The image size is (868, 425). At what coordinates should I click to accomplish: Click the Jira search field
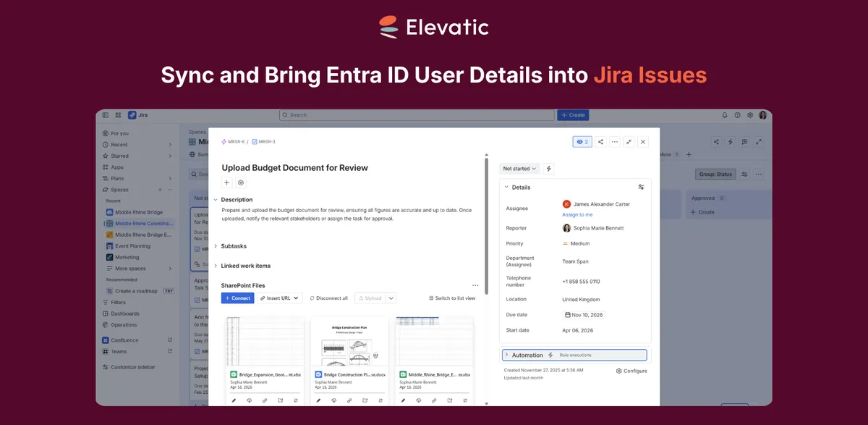[416, 115]
